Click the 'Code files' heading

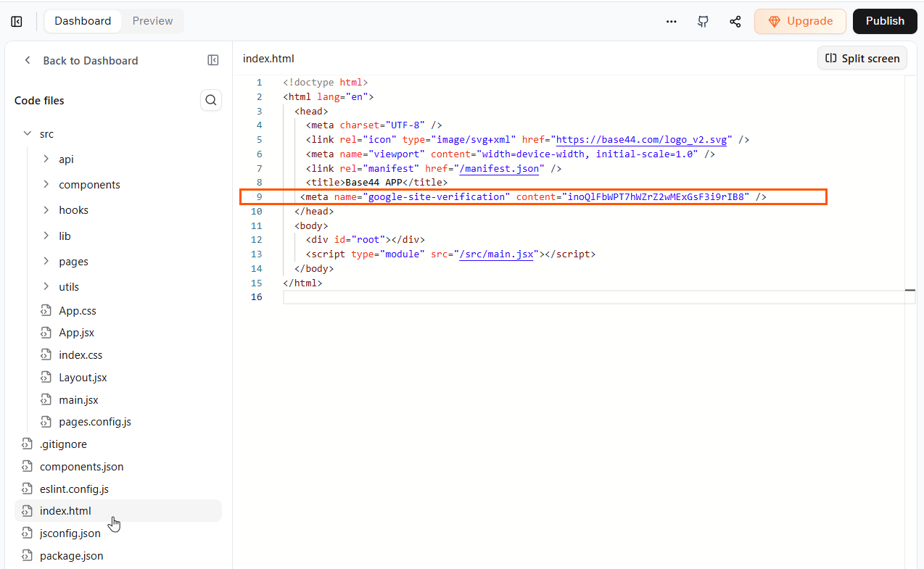pyautogui.click(x=39, y=101)
